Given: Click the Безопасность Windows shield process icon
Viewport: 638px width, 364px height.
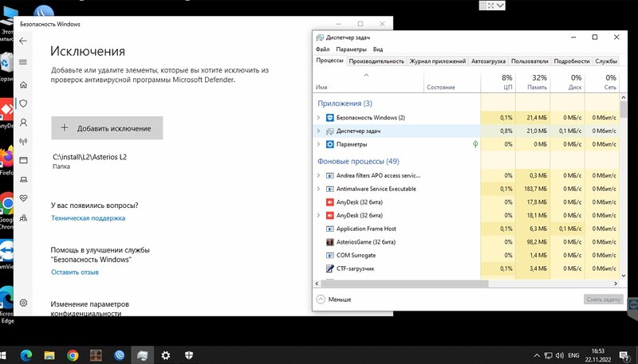Looking at the screenshot, I should pyautogui.click(x=330, y=118).
